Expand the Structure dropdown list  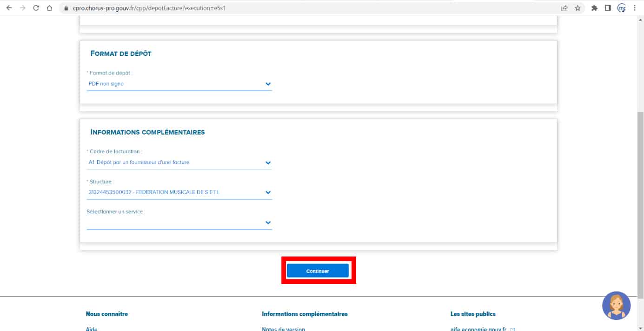179,192
